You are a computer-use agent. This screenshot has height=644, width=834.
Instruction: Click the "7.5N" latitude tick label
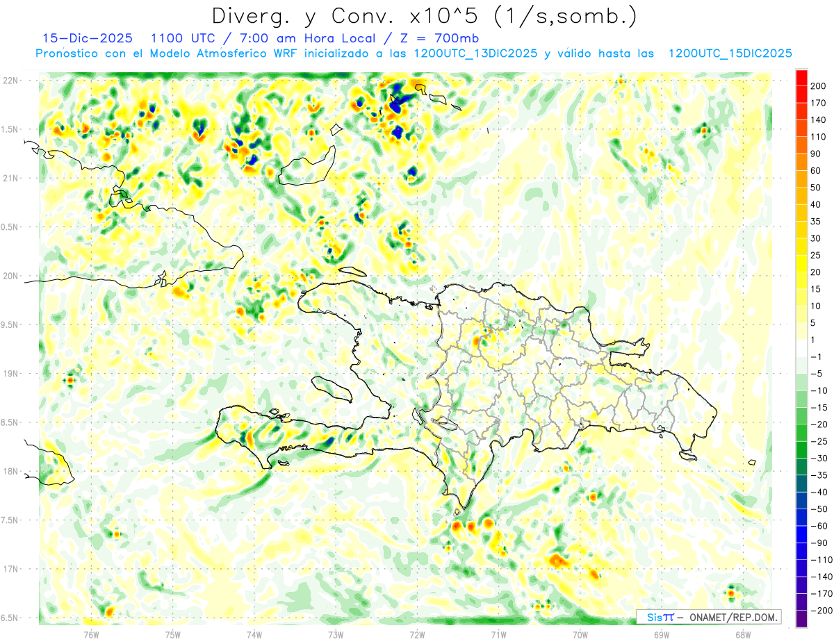coord(10,520)
